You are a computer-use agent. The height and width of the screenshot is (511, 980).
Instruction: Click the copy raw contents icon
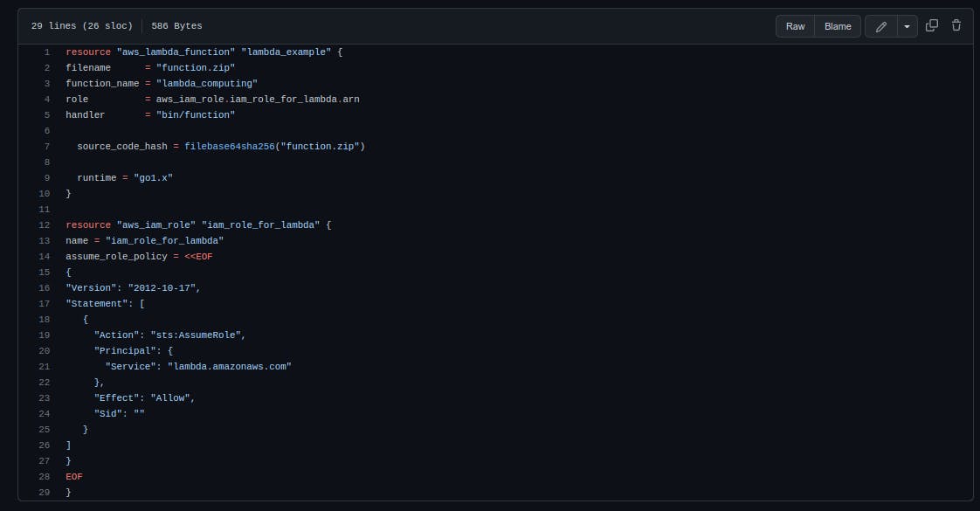coord(931,26)
